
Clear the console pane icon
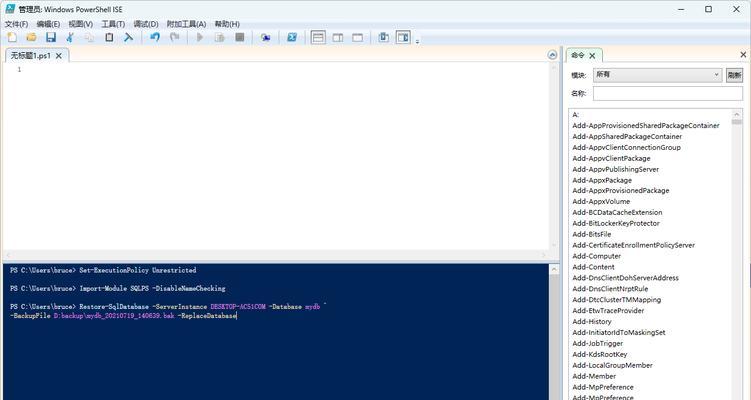pos(128,37)
